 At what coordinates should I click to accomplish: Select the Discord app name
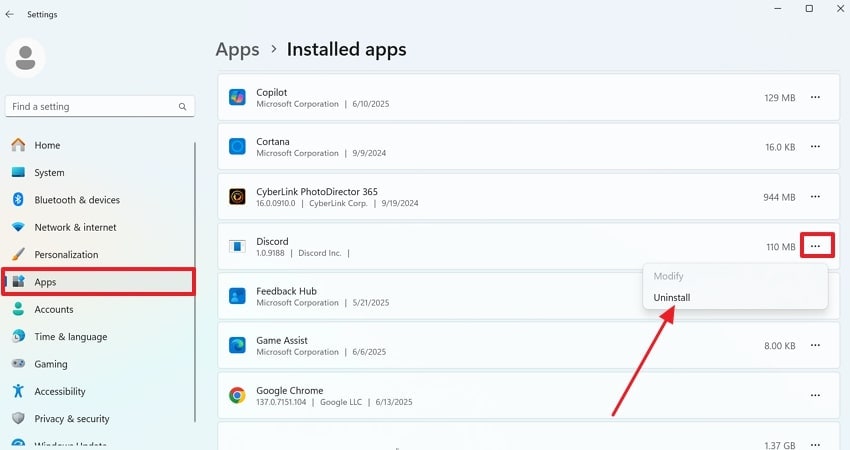tap(272, 241)
